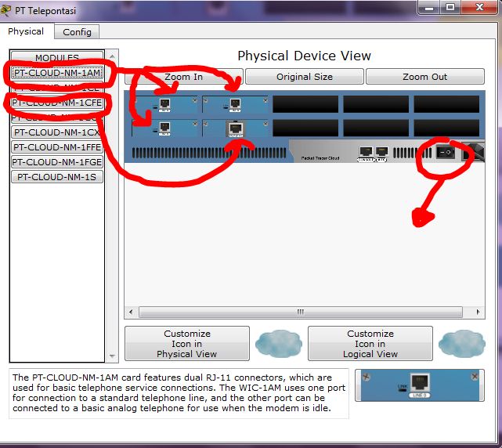Click the Zoom Out button
Viewport: 502px width, 448px height.
click(x=424, y=77)
